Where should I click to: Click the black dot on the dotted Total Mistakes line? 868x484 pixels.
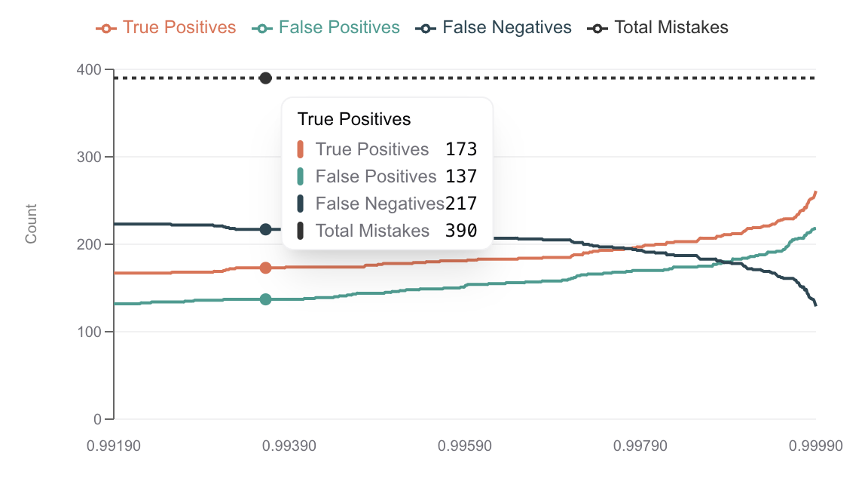coord(265,78)
